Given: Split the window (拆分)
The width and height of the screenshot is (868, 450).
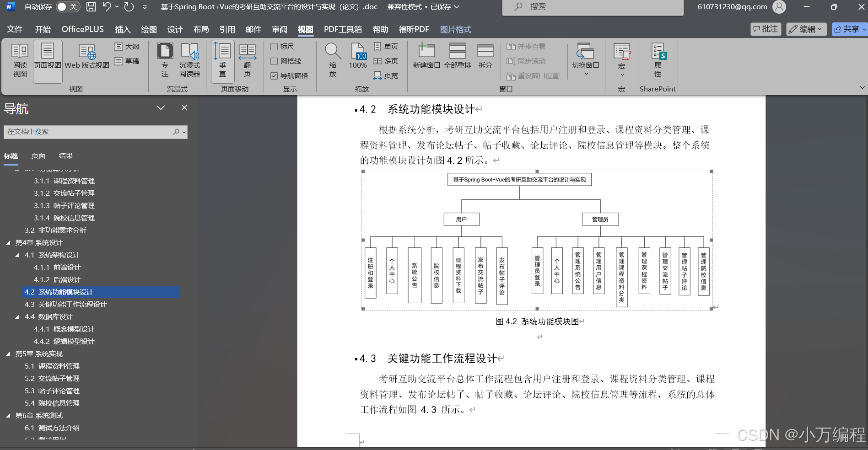Looking at the screenshot, I should pos(485,56).
